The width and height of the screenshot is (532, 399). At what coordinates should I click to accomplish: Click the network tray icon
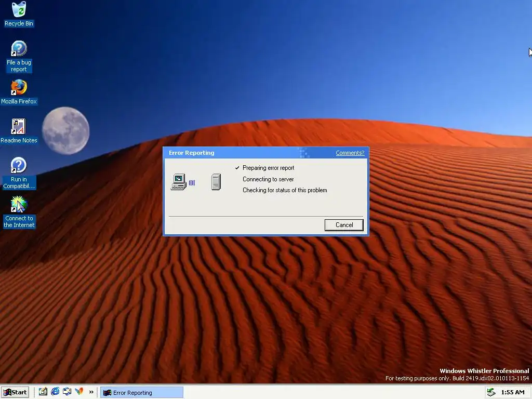(x=491, y=393)
